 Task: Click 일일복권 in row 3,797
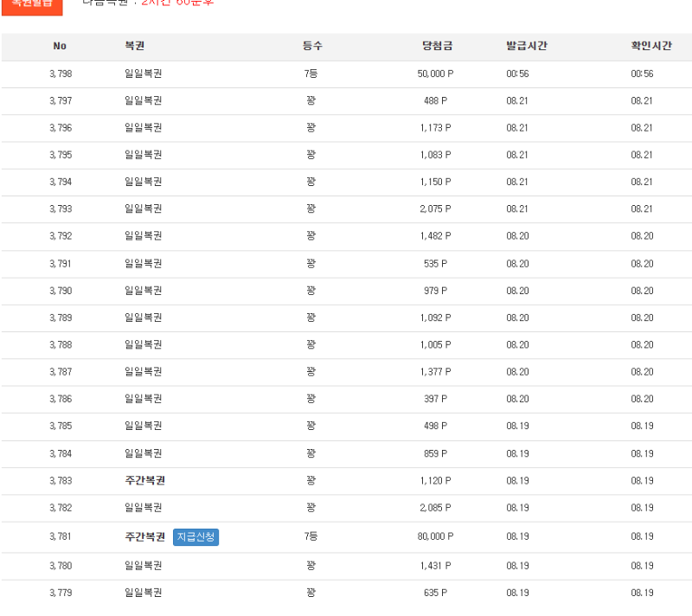(143, 100)
